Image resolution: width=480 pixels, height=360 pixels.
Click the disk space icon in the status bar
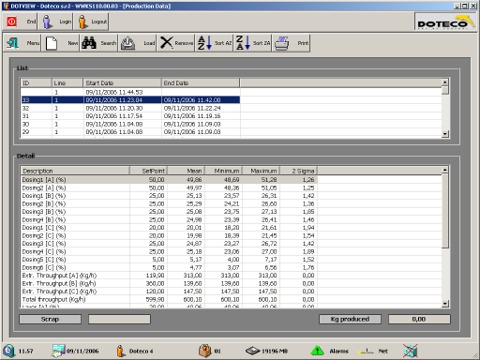252,351
